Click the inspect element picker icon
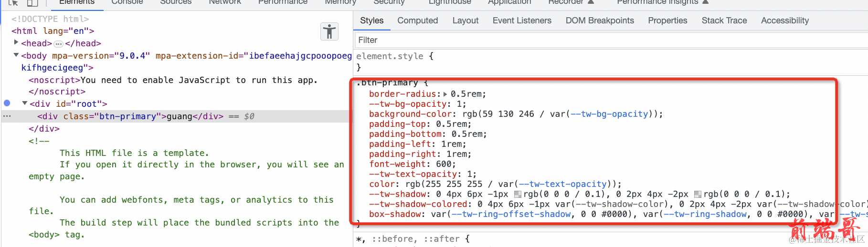The width and height of the screenshot is (868, 247). 13,3
